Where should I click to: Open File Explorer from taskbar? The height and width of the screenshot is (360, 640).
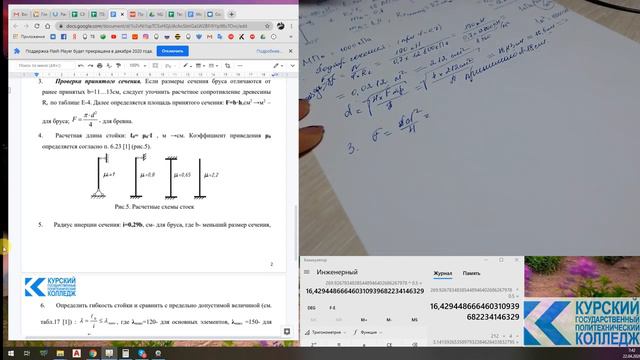pos(60,353)
